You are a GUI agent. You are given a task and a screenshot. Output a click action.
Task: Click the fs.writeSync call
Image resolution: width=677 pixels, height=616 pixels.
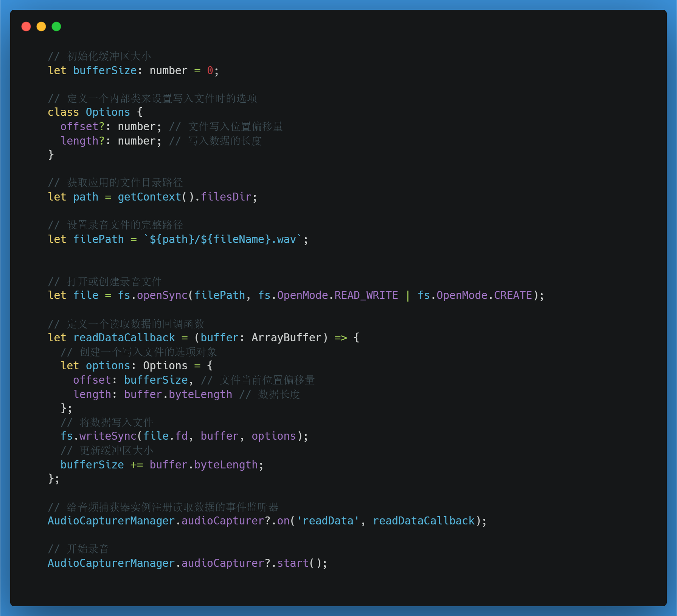tap(98, 436)
